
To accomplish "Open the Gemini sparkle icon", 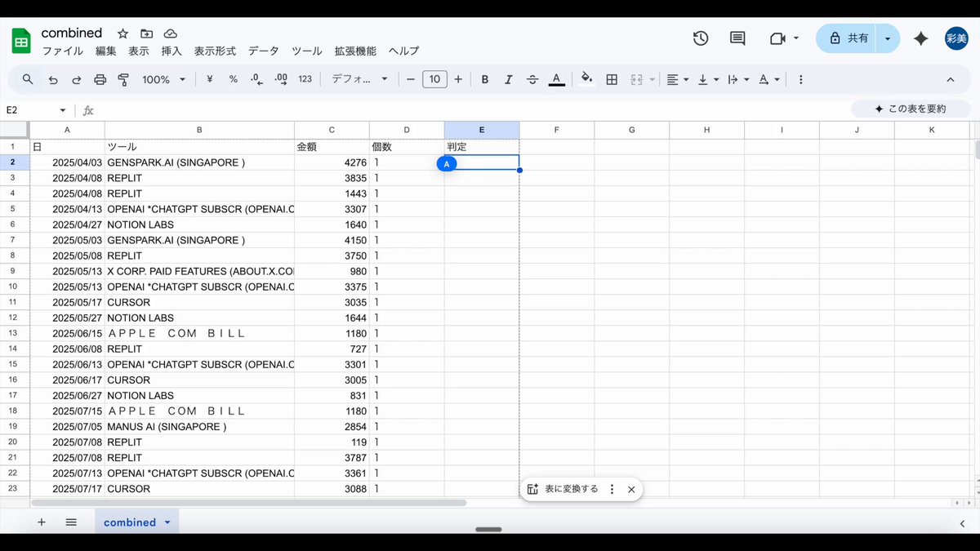I will (920, 38).
